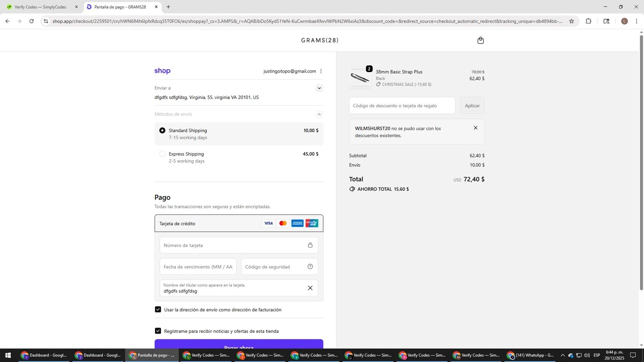Select Standard Shipping radio option
Image resolution: width=644 pixels, height=362 pixels.
pos(162,130)
